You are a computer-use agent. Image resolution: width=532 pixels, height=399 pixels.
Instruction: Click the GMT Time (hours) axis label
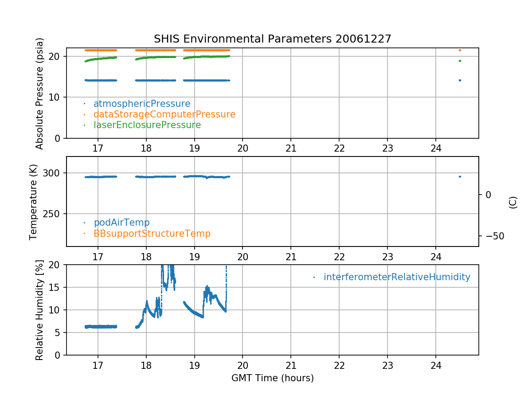tap(272, 378)
